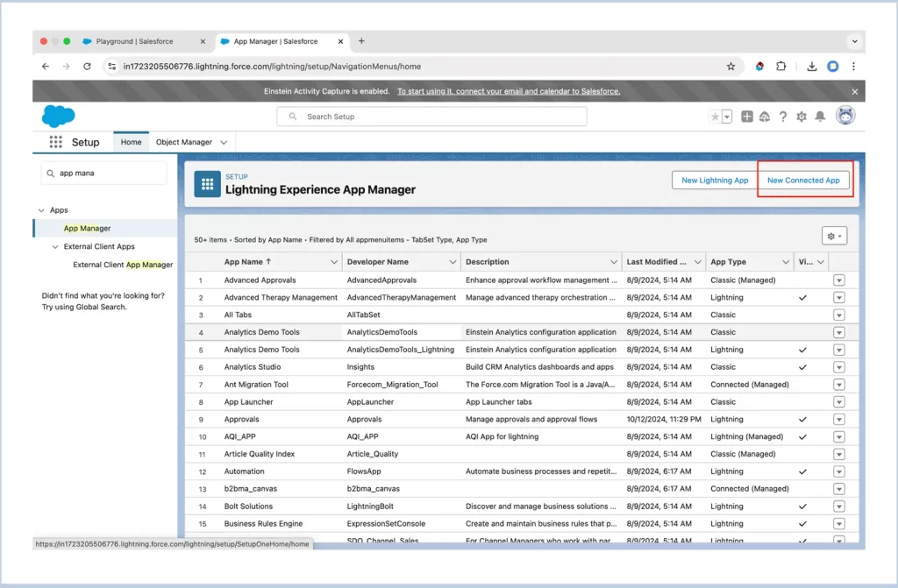The image size is (898, 588).
Task: Open the App Name column menu
Action: tap(334, 262)
